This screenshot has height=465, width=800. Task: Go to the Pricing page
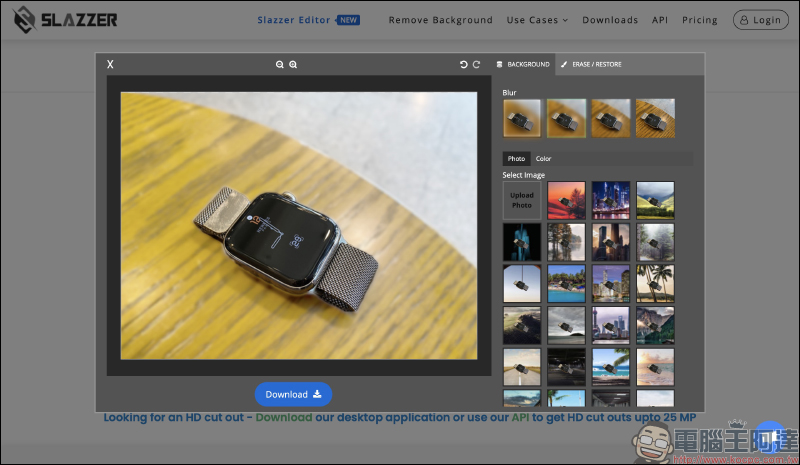click(699, 20)
